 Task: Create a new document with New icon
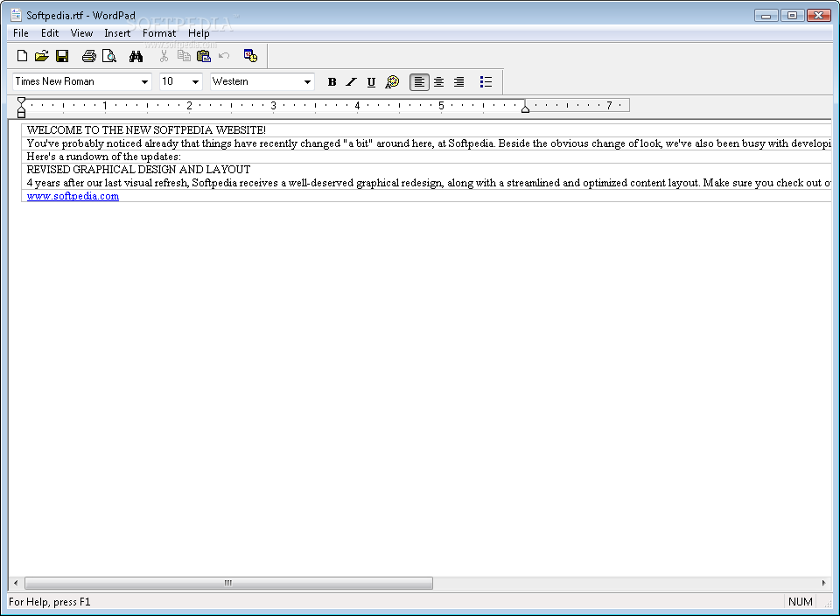tap(22, 56)
